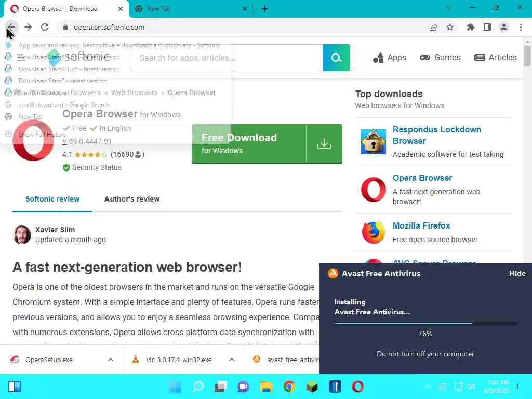
Task: Open a new tab with plus button
Action: (264, 9)
